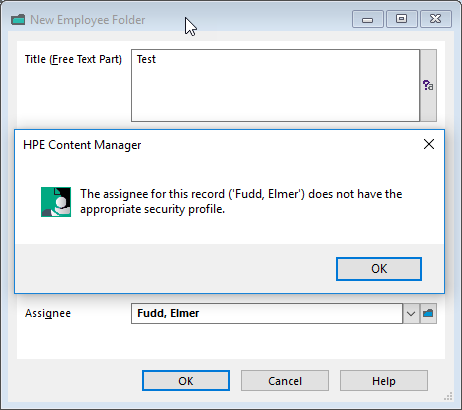
Task: Click the window resize grip in corner
Action: point(448,396)
